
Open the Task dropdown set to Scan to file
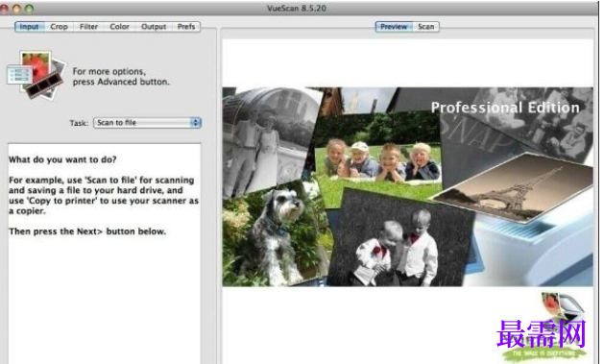tap(147, 123)
